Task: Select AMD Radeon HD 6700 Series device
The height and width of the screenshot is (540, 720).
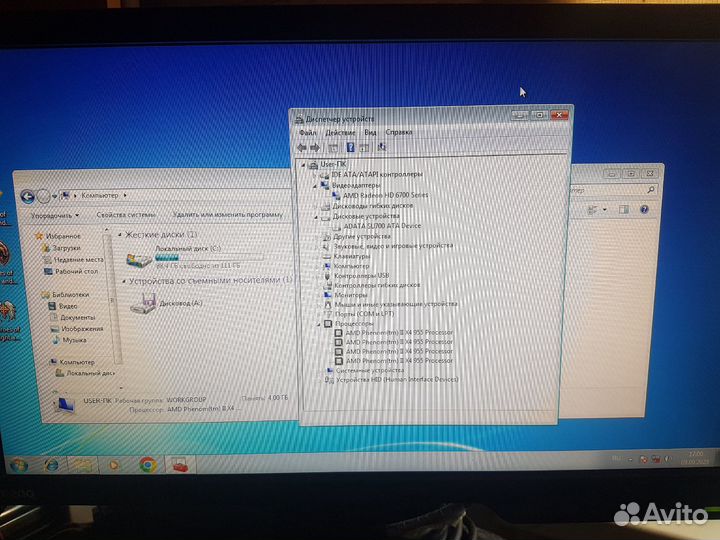Action: pyautogui.click(x=386, y=195)
